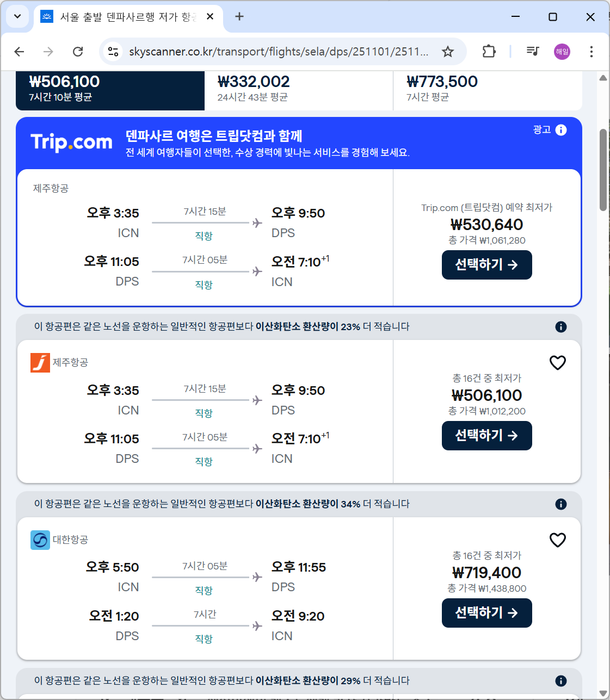Open the info icon next to 광고 label

[561, 129]
